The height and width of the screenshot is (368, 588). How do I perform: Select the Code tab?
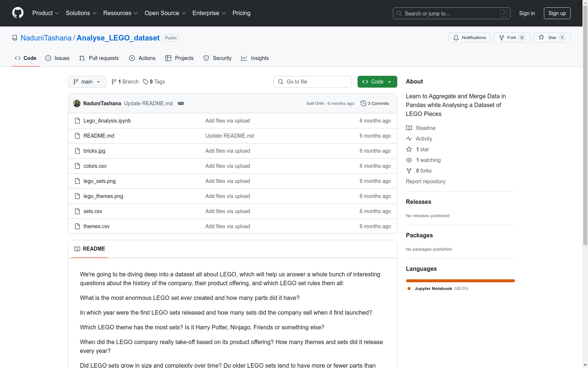[x=26, y=58]
